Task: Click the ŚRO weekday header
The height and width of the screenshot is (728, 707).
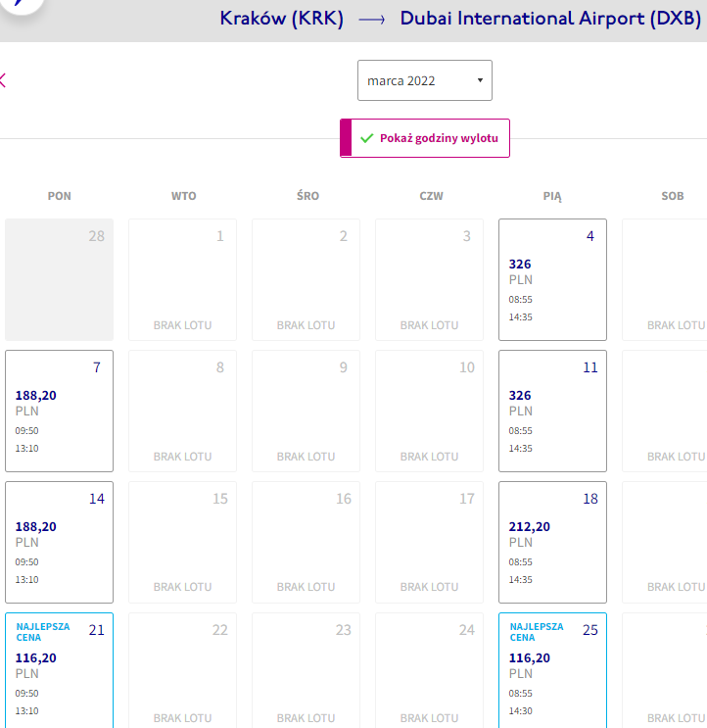Action: [308, 195]
